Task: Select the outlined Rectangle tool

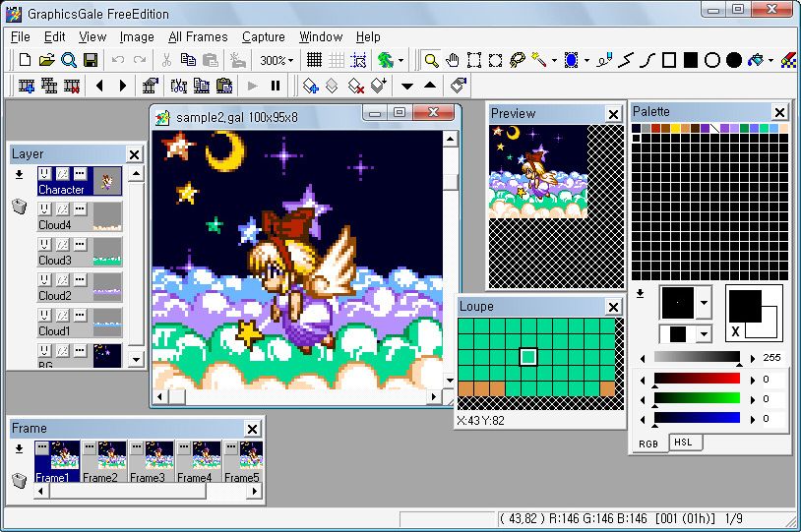Action: (x=669, y=60)
